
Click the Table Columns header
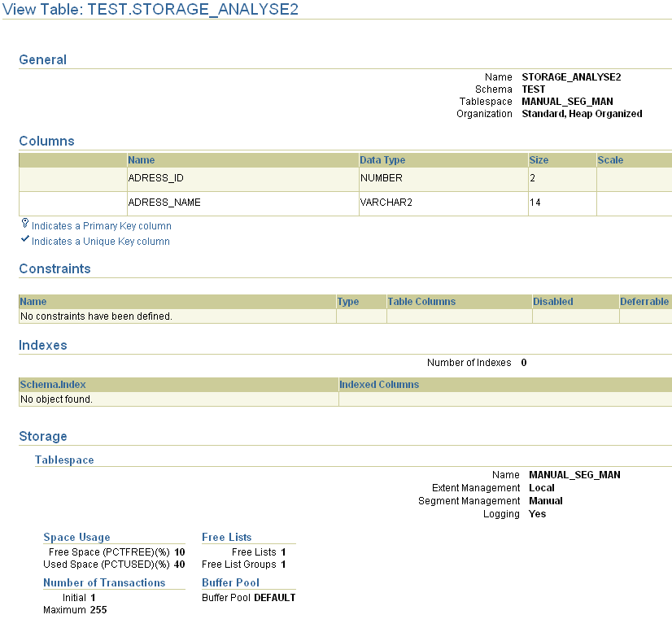pos(421,302)
